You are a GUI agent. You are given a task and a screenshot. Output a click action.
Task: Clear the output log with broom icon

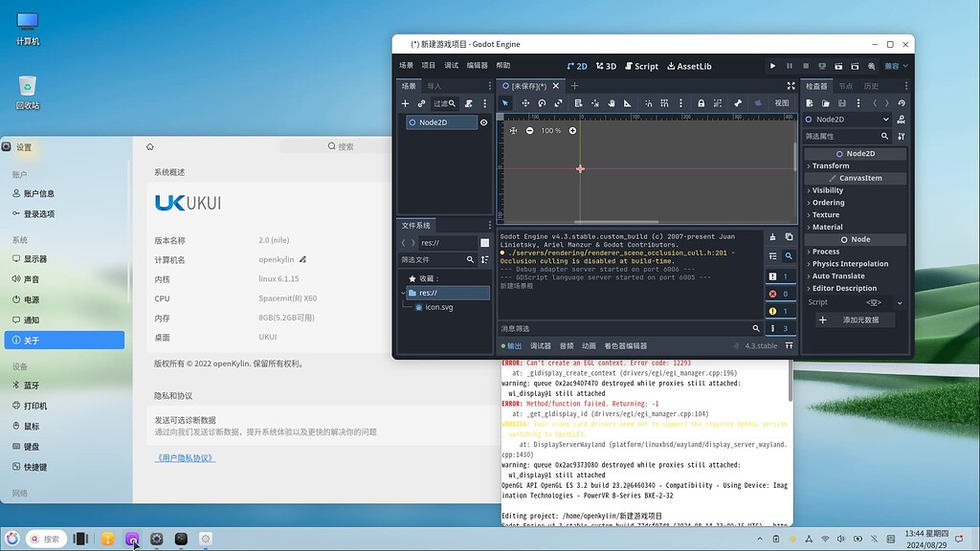[772, 237]
